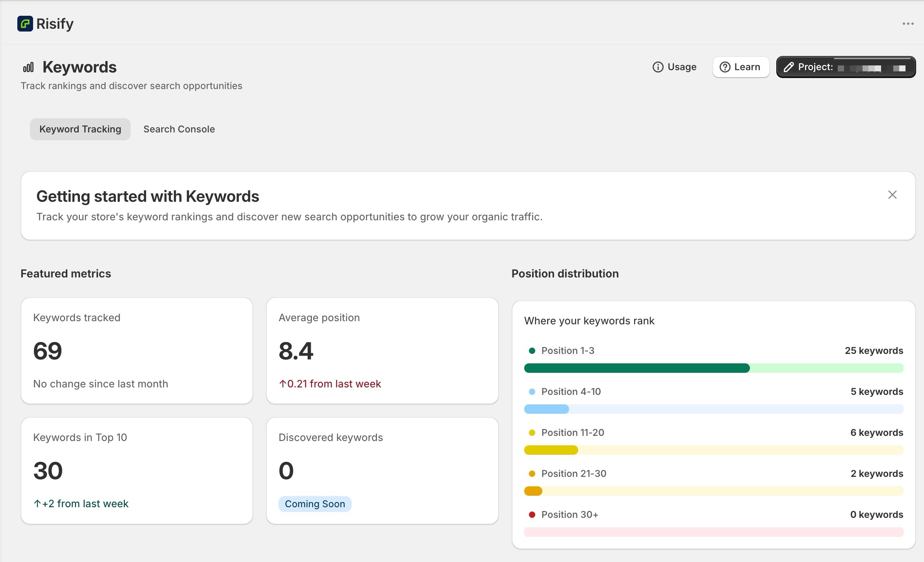This screenshot has width=924, height=562.
Task: Open the three-dot more options menu
Action: point(908,24)
